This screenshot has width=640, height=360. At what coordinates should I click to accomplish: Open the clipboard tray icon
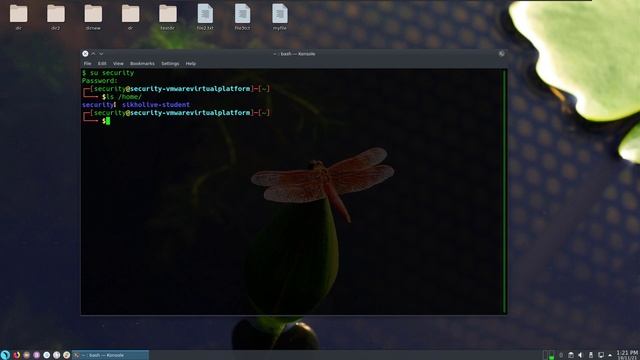pos(571,355)
